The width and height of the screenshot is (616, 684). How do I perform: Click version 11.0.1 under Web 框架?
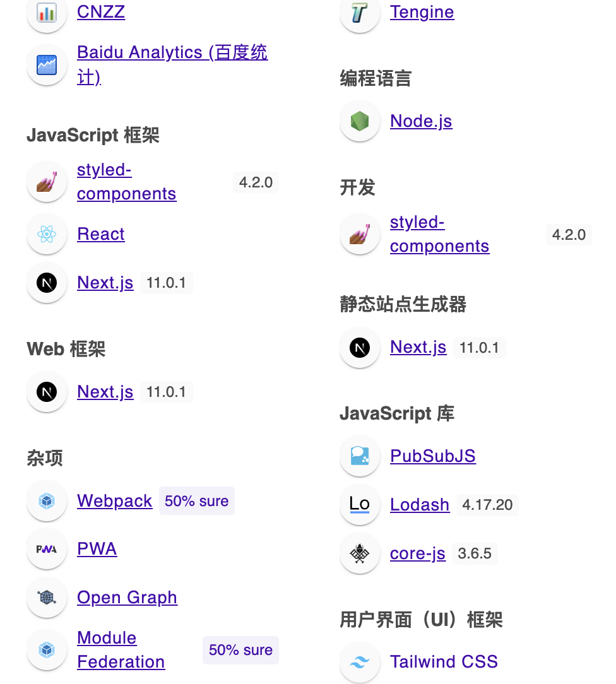pyautogui.click(x=166, y=392)
